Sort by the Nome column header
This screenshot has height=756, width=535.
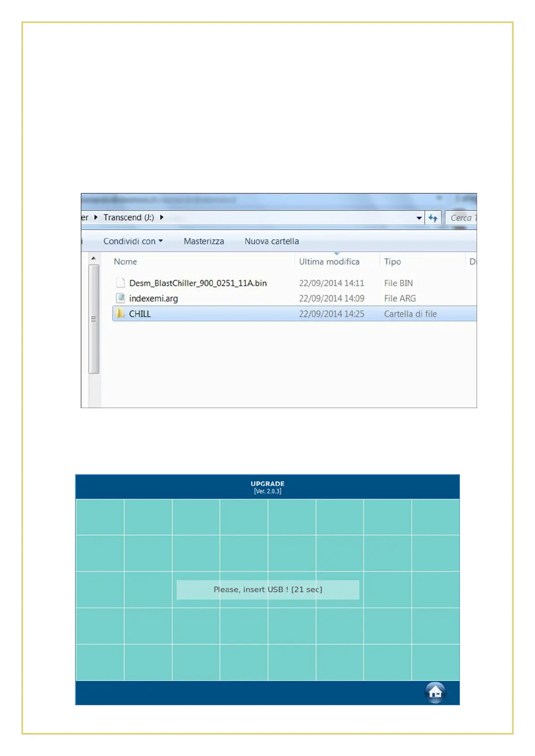(x=125, y=261)
